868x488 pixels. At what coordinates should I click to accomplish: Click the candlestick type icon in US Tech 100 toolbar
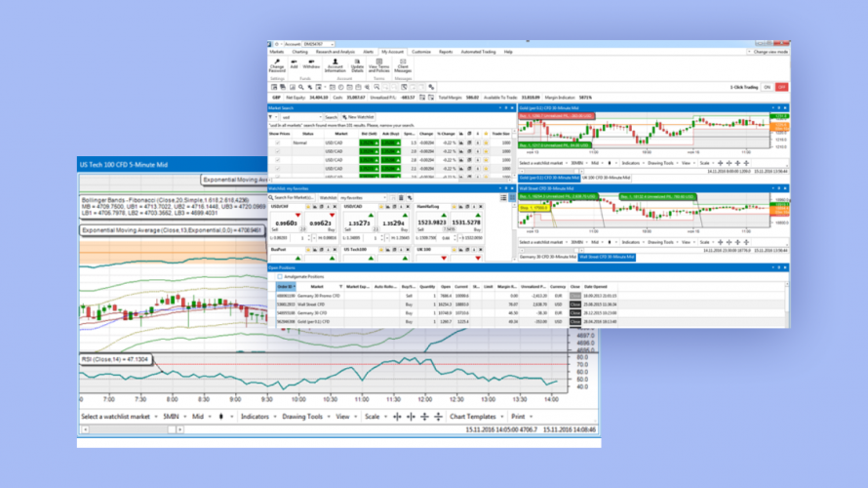click(221, 417)
